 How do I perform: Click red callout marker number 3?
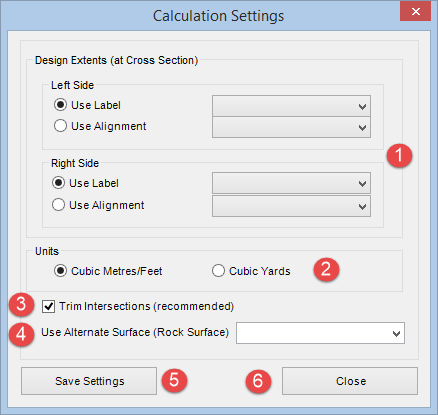click(x=22, y=304)
